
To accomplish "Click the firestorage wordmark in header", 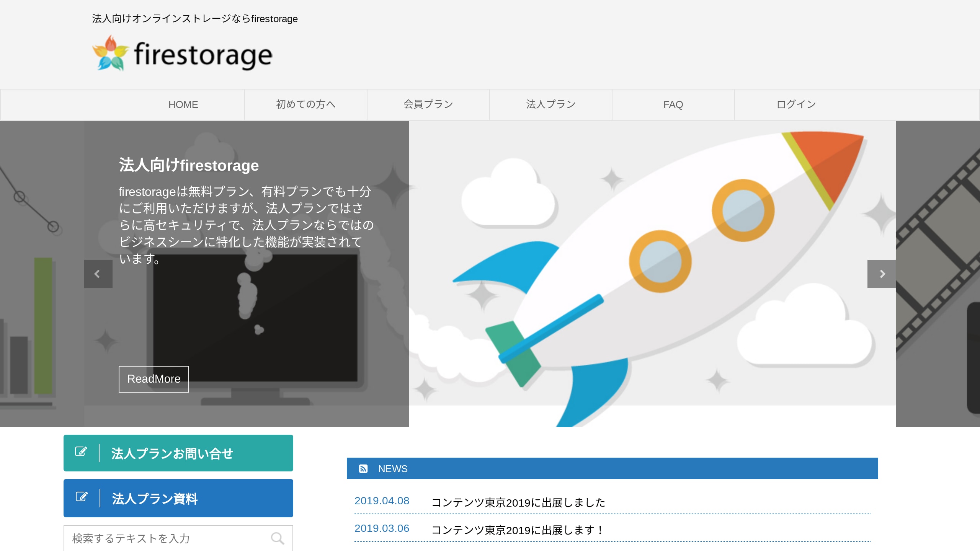I will [x=203, y=55].
